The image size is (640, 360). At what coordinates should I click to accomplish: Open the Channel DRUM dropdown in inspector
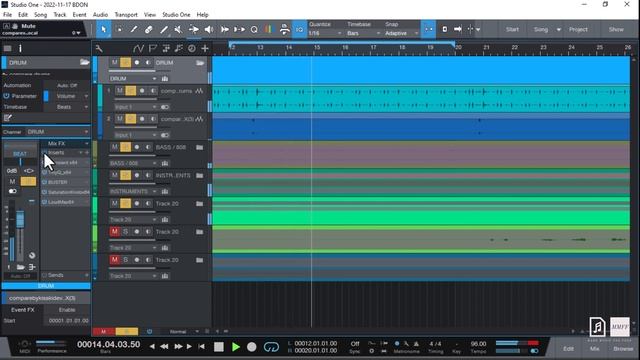(x=58, y=132)
